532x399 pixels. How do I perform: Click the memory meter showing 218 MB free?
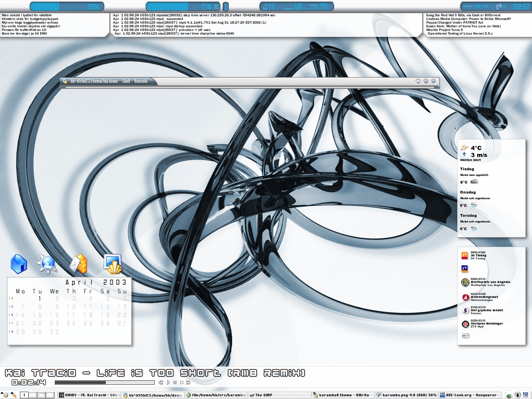click(183, 6)
